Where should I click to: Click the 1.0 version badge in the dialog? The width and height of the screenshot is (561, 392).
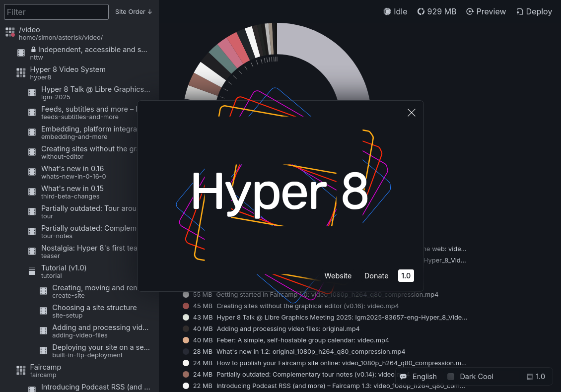click(406, 275)
